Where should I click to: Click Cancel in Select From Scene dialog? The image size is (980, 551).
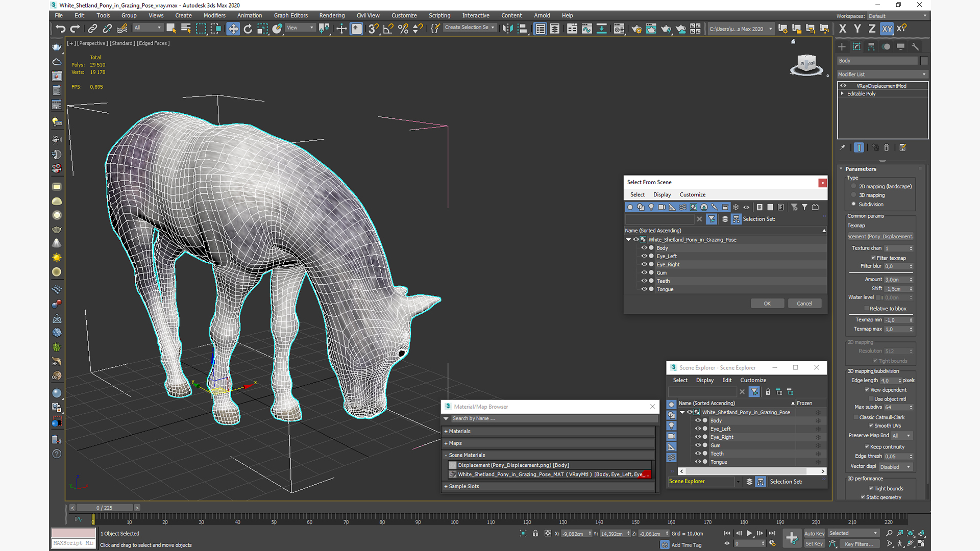click(x=804, y=303)
